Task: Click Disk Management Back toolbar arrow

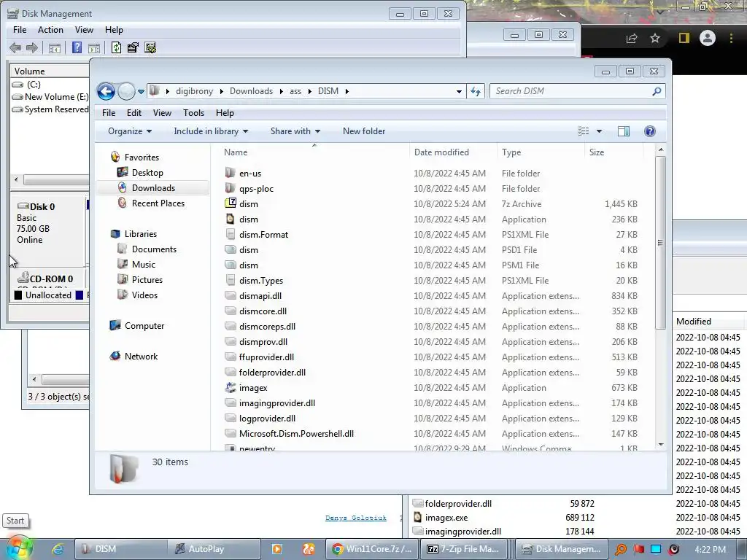Action: pyautogui.click(x=15, y=47)
